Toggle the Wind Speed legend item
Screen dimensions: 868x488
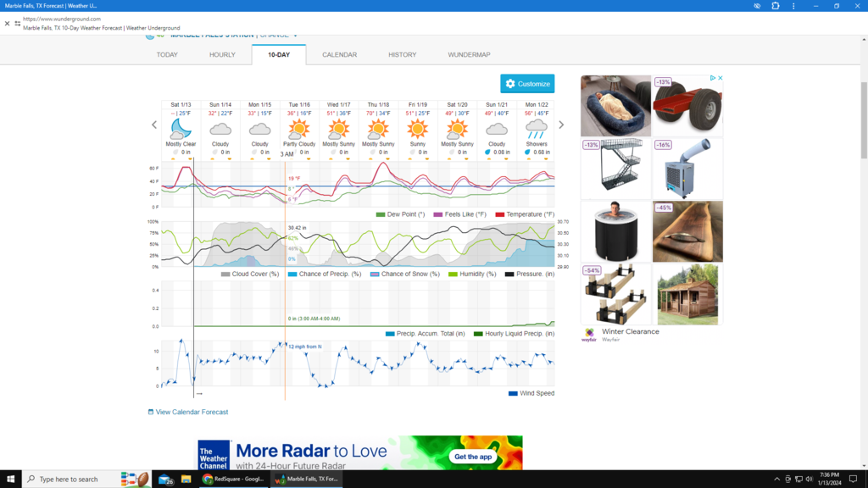coord(531,393)
